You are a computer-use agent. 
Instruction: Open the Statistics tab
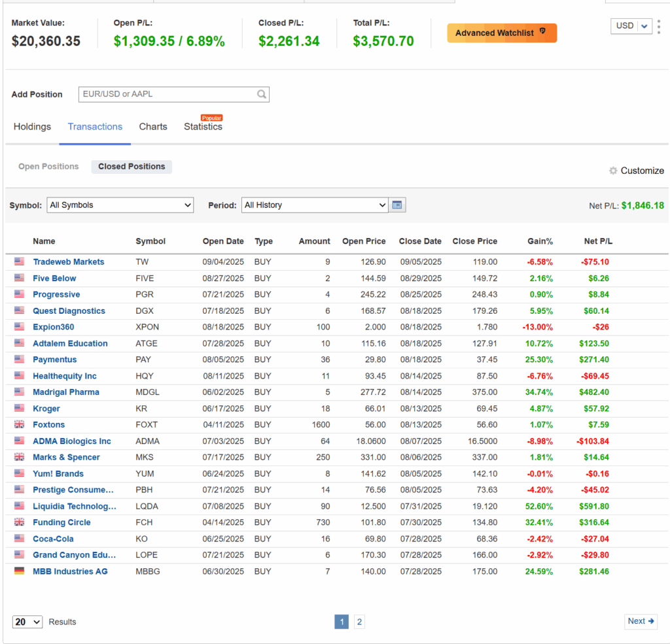[x=203, y=126]
